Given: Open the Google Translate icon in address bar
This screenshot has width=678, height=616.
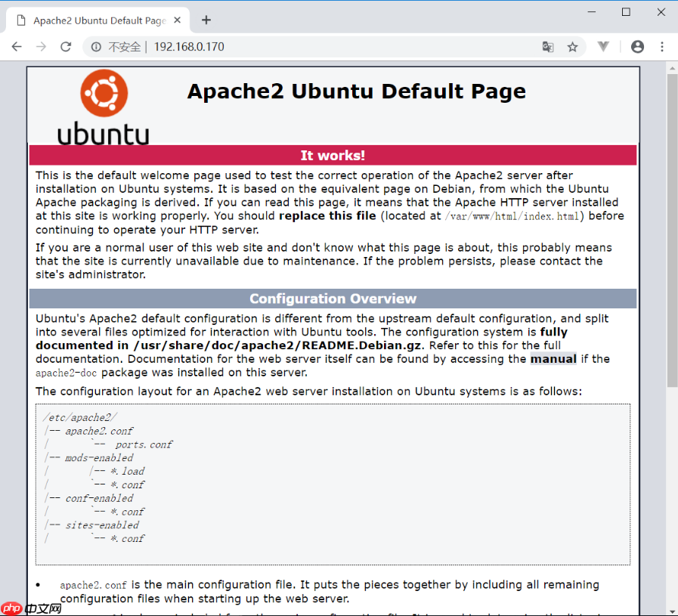Looking at the screenshot, I should [x=548, y=47].
